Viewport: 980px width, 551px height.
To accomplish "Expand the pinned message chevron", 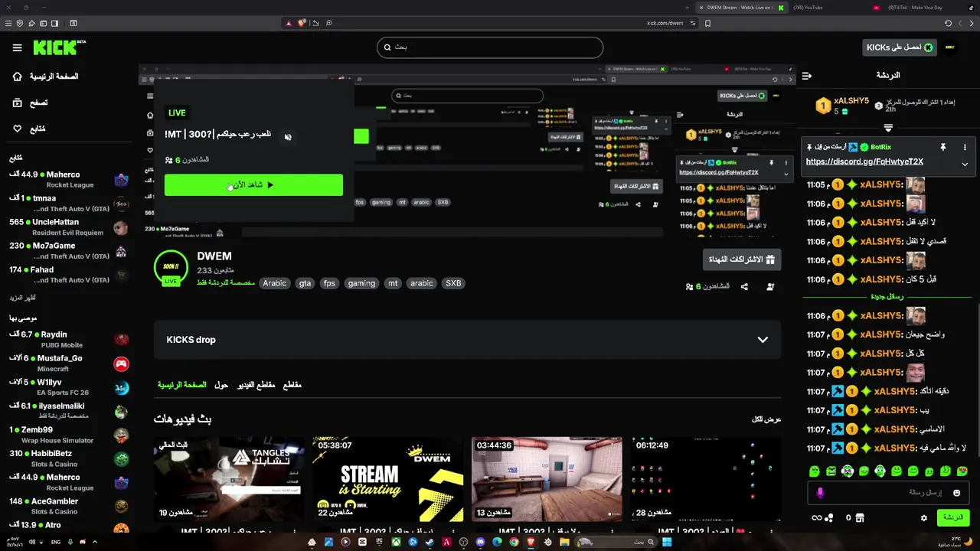I will 965,164.
